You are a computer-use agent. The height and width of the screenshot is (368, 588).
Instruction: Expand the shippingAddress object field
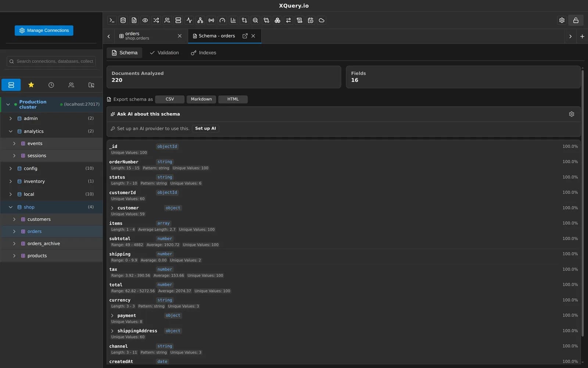click(x=112, y=331)
